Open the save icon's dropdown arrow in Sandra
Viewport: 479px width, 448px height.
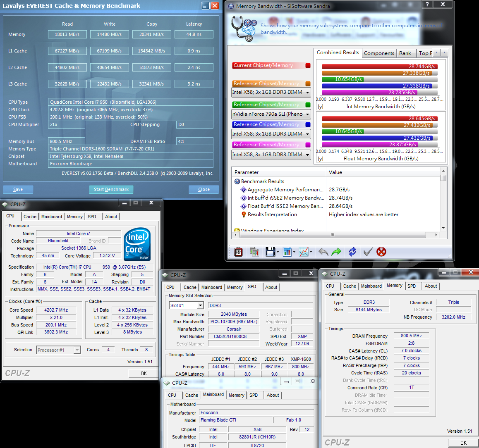pos(278,252)
